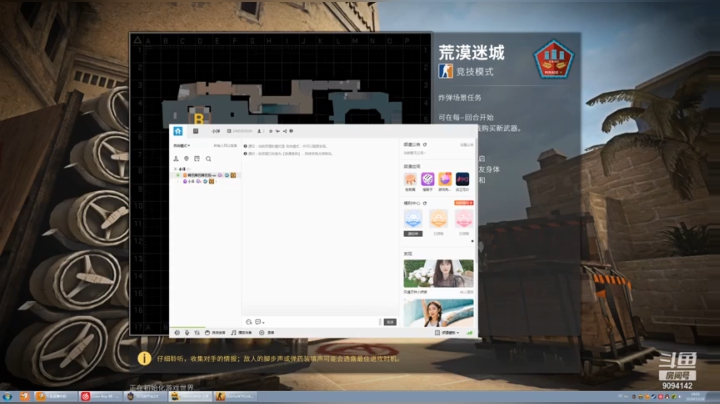This screenshot has height=404, width=720.
Task: Launch the dark music app icon
Action: pos(462,179)
